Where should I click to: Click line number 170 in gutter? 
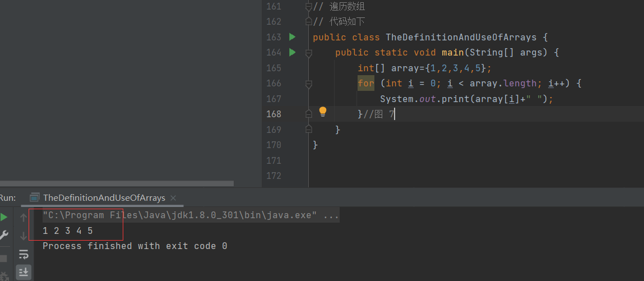(274, 145)
